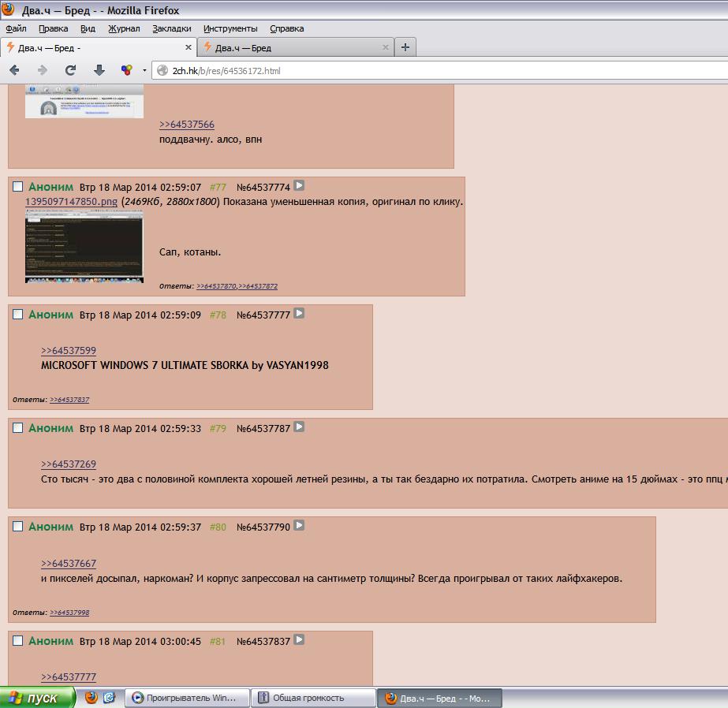The height and width of the screenshot is (708, 728).
Task: Follow the answer link >>64537998
Action: (69, 613)
